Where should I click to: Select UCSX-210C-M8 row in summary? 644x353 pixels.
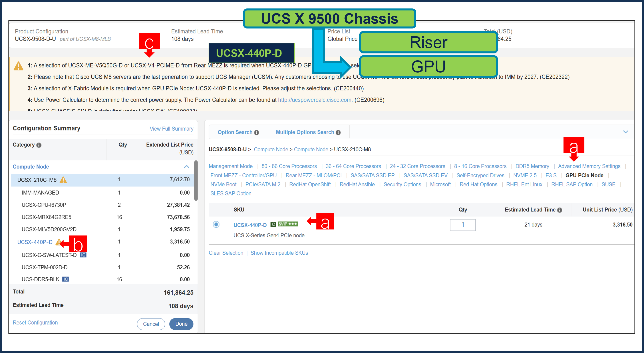(x=103, y=180)
